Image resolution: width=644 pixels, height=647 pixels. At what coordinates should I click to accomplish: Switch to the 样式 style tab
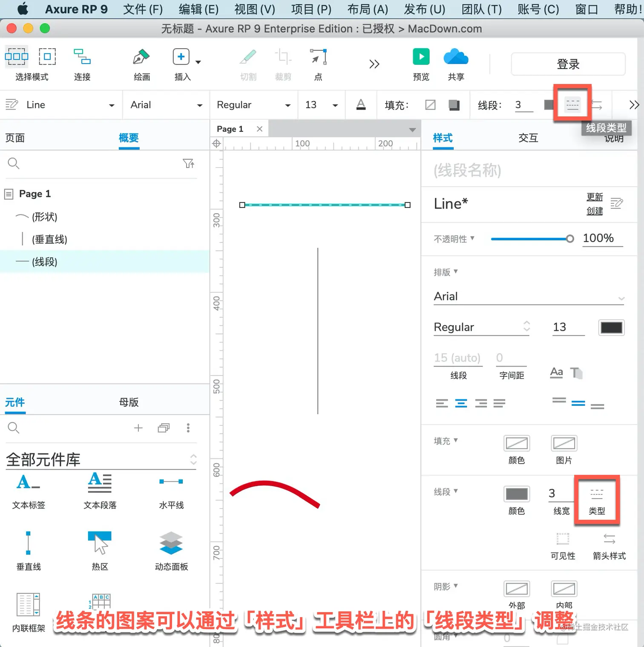click(x=443, y=138)
